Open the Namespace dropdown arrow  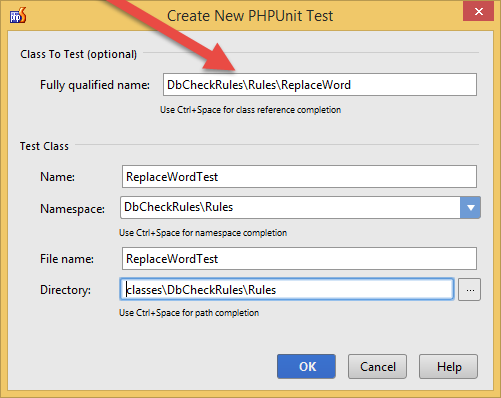pyautogui.click(x=470, y=207)
